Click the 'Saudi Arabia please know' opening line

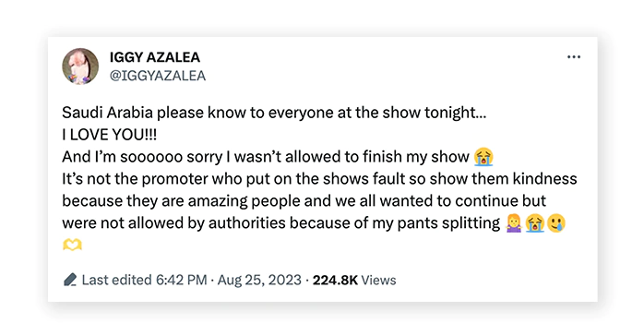(274, 113)
